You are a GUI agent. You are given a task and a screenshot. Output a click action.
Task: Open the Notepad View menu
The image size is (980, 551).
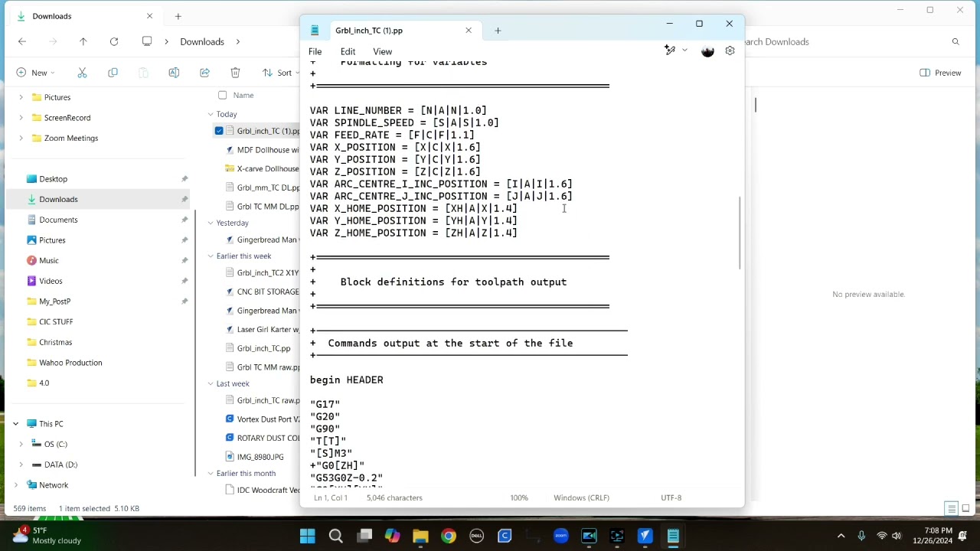382,51
